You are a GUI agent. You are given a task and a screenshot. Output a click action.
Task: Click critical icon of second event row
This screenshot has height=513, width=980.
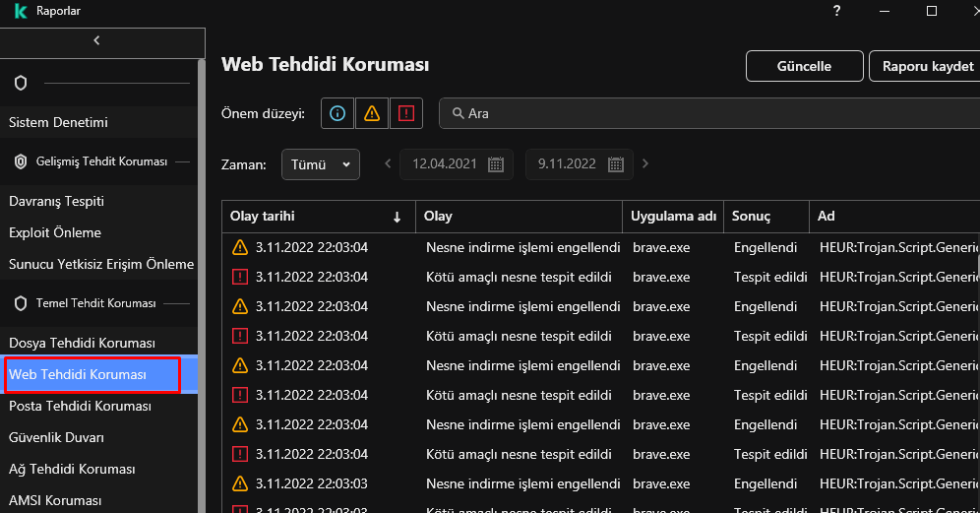point(240,277)
